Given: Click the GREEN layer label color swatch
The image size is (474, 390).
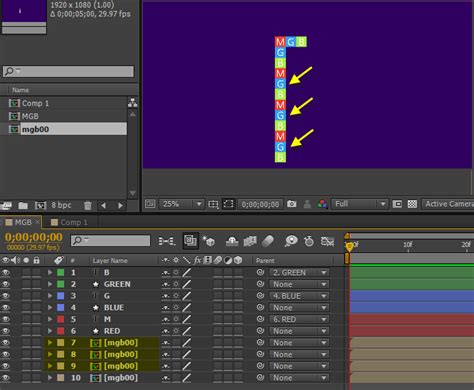Looking at the screenshot, I should (x=61, y=284).
